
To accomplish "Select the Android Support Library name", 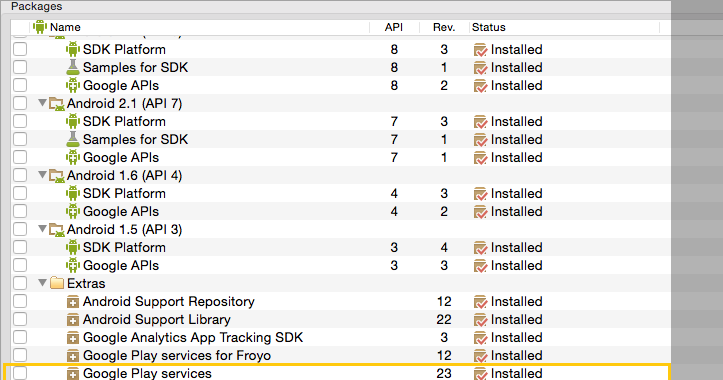I will click(x=157, y=320).
